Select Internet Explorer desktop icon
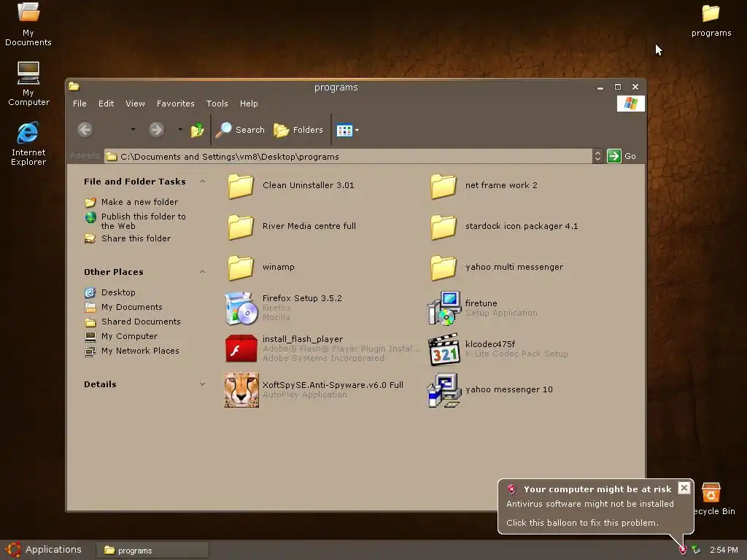Viewport: 747px width, 560px height. (28, 144)
